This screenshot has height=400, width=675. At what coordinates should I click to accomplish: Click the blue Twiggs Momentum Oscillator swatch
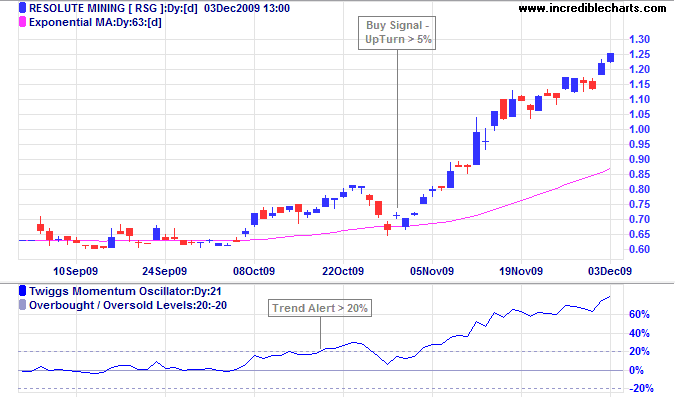[22, 291]
